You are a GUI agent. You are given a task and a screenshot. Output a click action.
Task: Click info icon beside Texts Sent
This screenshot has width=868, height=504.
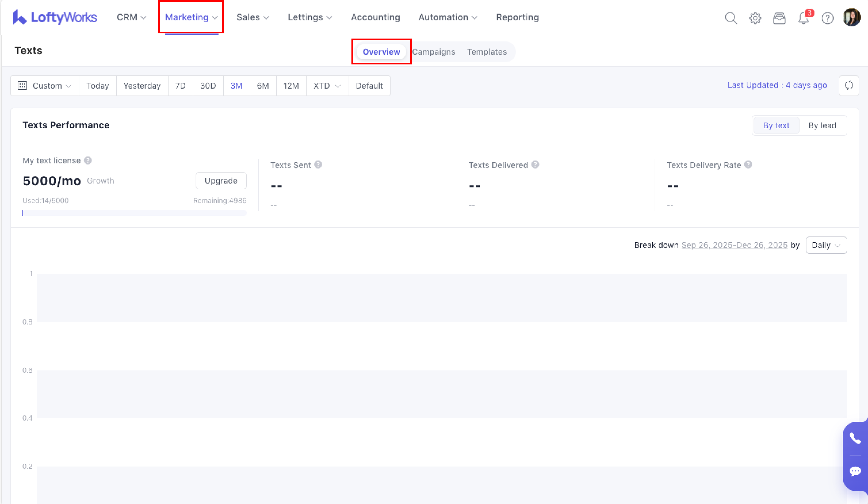[318, 165]
